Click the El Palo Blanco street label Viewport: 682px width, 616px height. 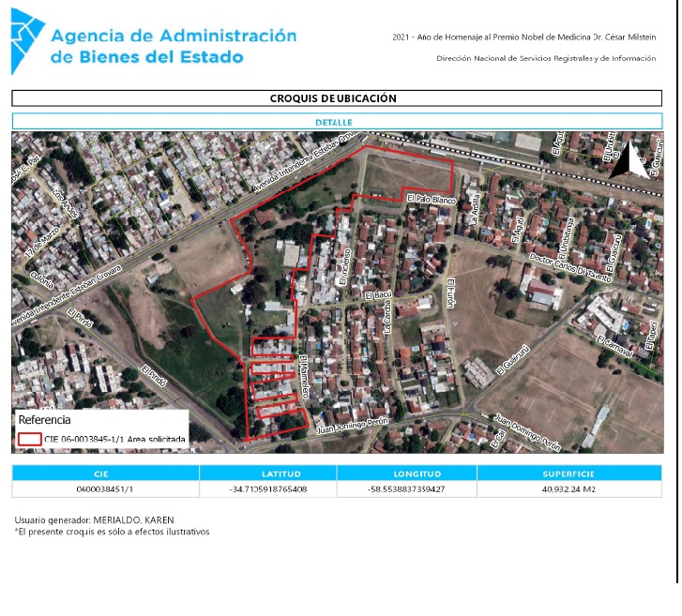431,200
